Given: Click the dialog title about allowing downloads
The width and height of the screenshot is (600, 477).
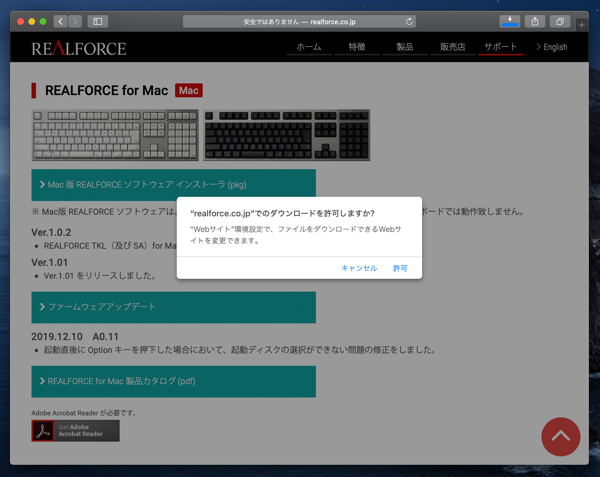Looking at the screenshot, I should pyautogui.click(x=282, y=213).
